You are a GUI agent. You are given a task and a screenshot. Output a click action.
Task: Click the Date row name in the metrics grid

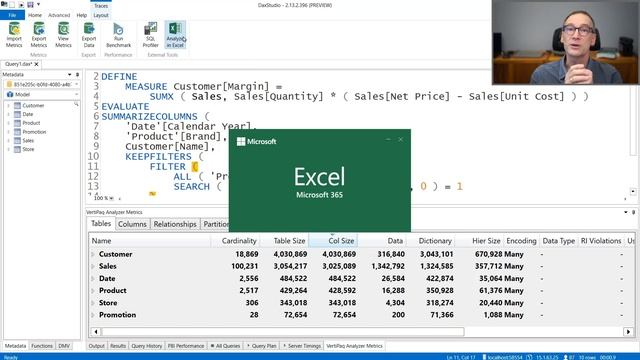coord(107,278)
